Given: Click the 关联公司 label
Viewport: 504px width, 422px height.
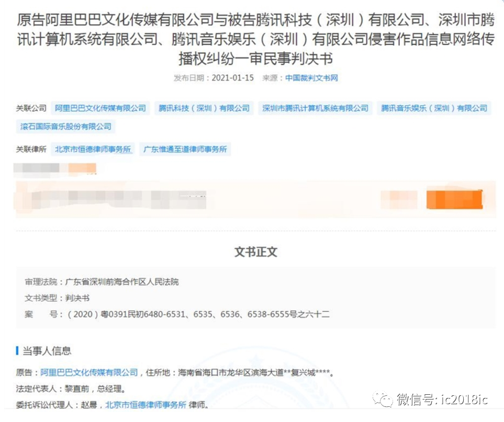Looking at the screenshot, I should click(31, 108).
